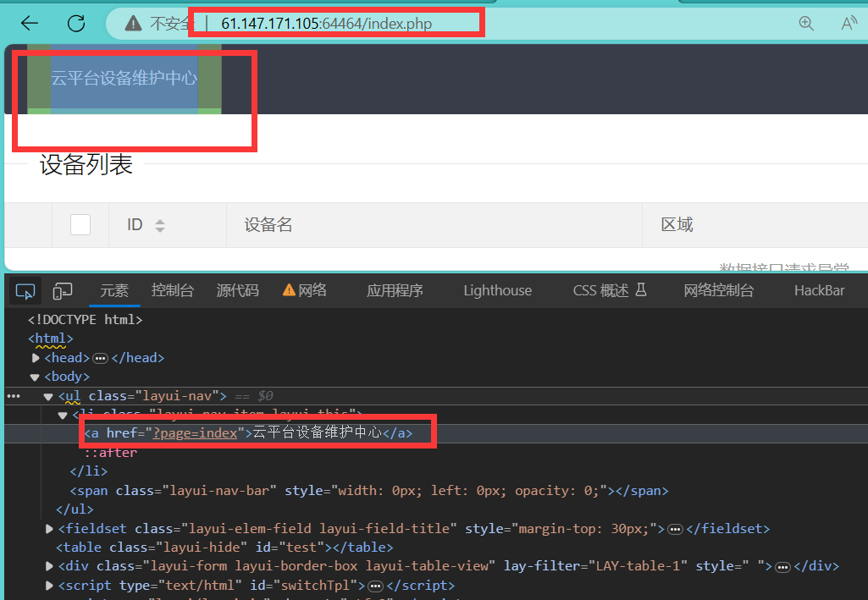The image size is (868, 600).
Task: Click the address bar URL field
Action: tap(326, 23)
